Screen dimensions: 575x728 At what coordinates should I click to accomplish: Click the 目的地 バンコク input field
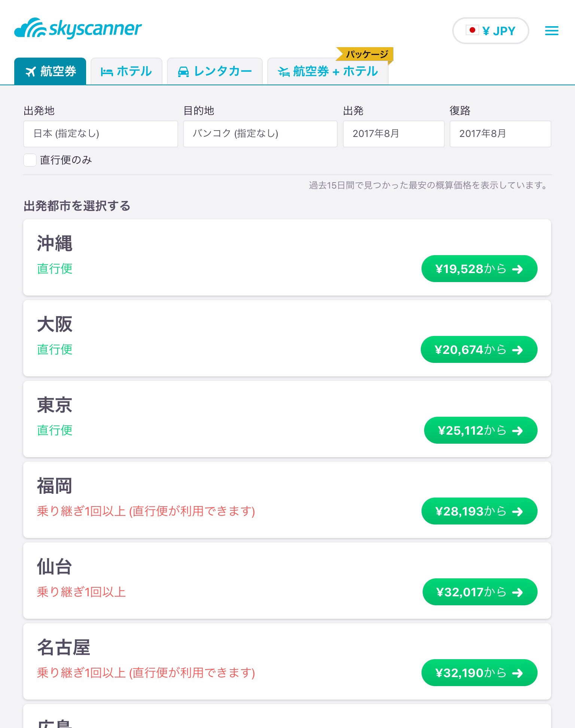coord(260,134)
